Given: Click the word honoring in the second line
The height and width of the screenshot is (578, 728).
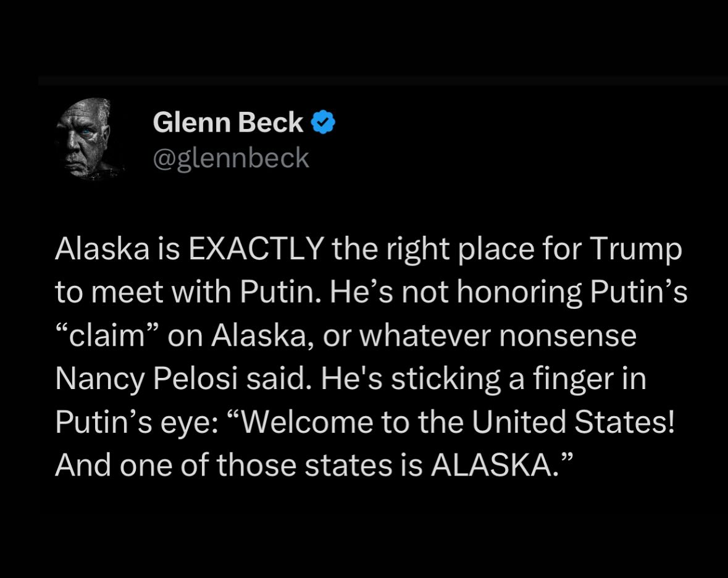Looking at the screenshot, I should 519,293.
